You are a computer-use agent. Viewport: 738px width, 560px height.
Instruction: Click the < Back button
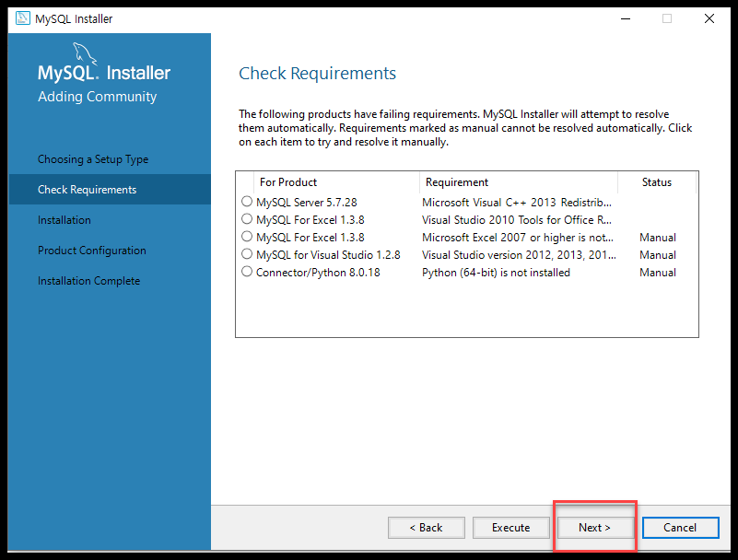(x=426, y=528)
